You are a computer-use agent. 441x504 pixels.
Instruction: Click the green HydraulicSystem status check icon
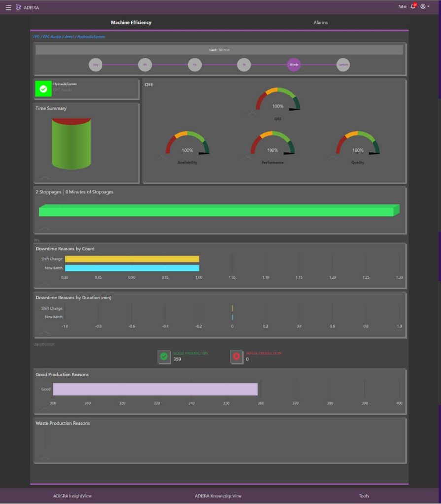click(x=43, y=89)
